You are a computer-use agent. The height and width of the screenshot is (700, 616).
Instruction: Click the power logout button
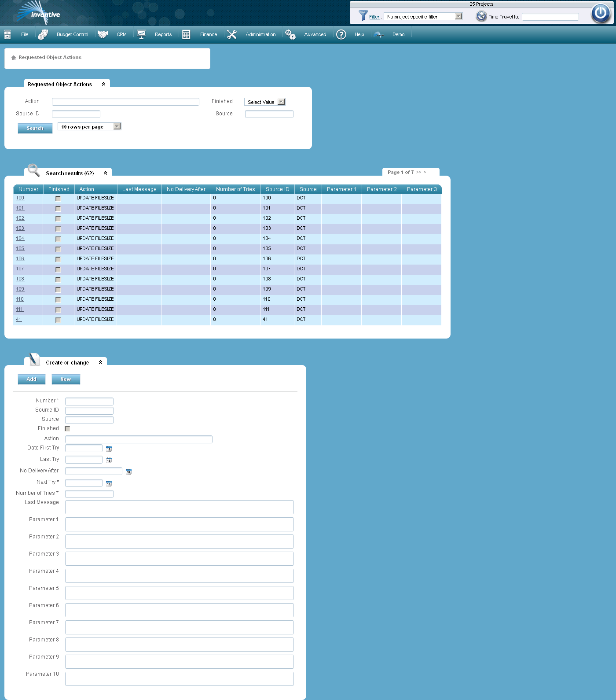(601, 13)
